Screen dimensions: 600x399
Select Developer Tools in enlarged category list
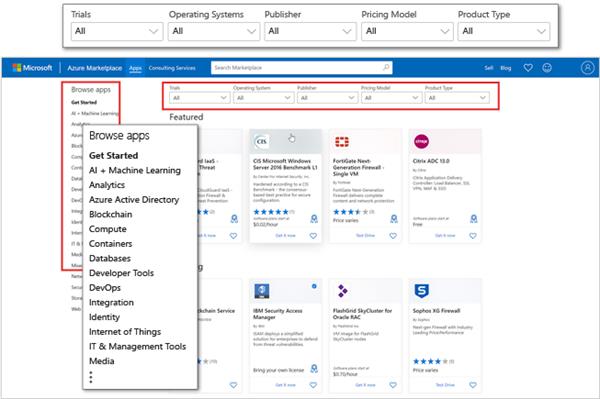point(121,273)
